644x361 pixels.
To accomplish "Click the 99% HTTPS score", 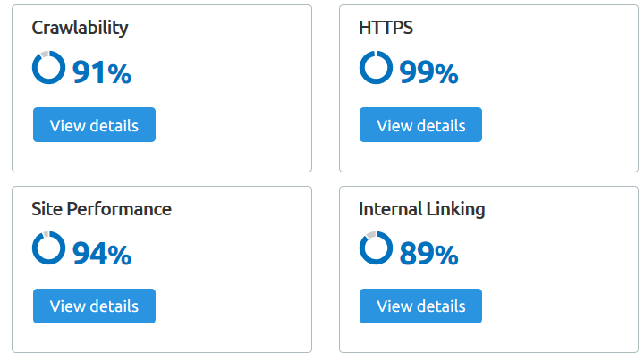I will [428, 73].
